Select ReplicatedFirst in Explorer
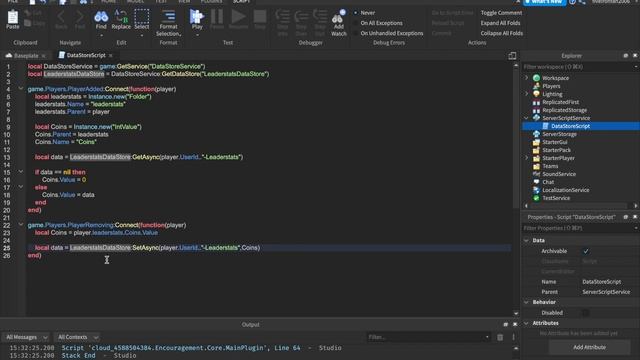This screenshot has height=360, width=640. click(560, 102)
